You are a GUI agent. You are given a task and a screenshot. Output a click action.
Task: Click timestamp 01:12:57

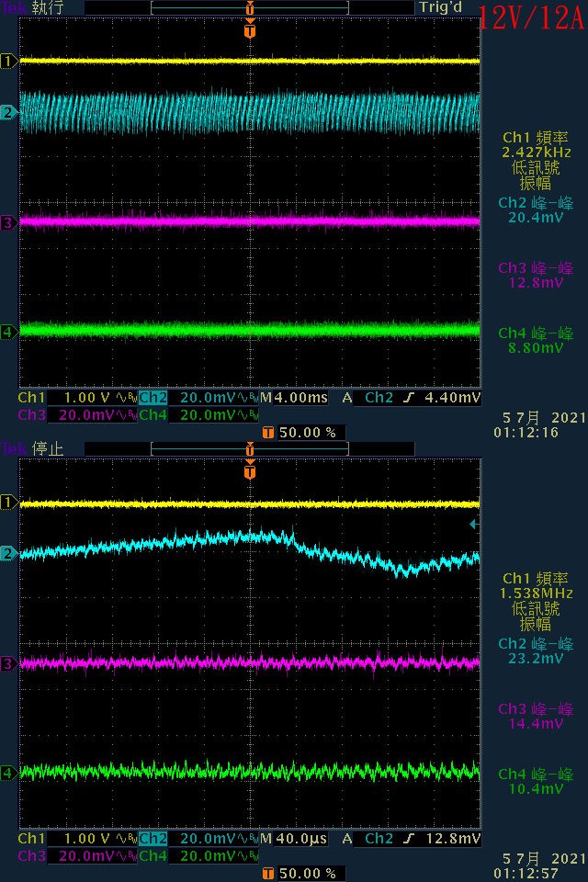click(x=526, y=873)
